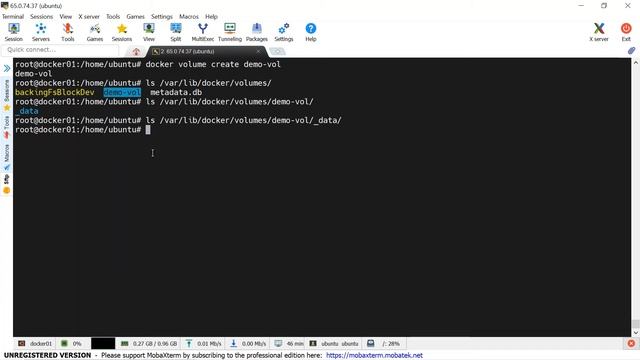This screenshot has height=360, width=640.
Task: Open the Sessions menu in menu bar
Action: click(42, 17)
